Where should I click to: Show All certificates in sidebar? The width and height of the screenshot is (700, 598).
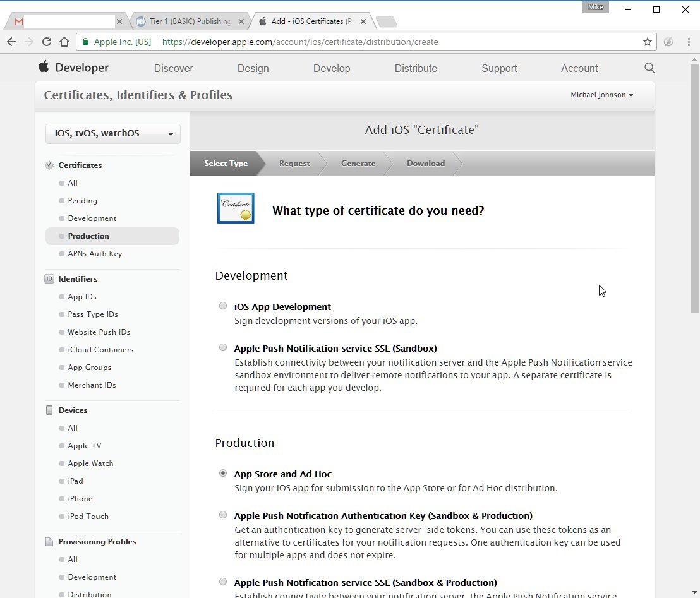pyautogui.click(x=73, y=183)
